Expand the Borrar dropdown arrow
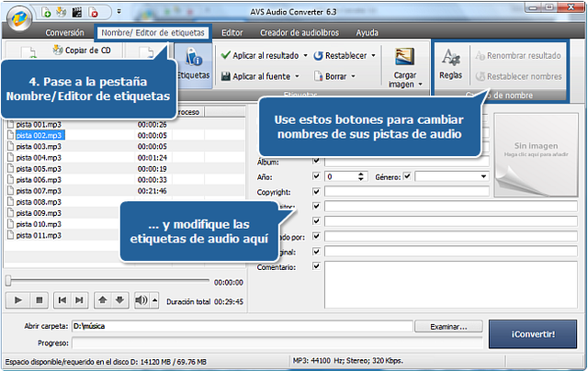This screenshot has width=588, height=371. coord(353,76)
